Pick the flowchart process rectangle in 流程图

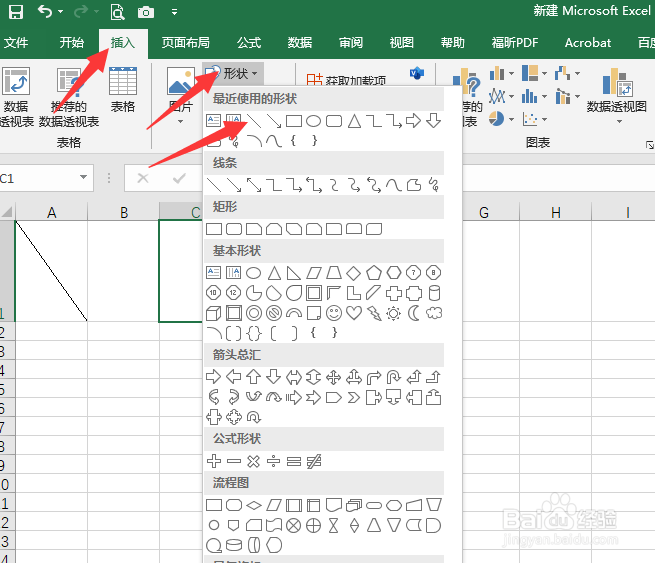click(214, 505)
